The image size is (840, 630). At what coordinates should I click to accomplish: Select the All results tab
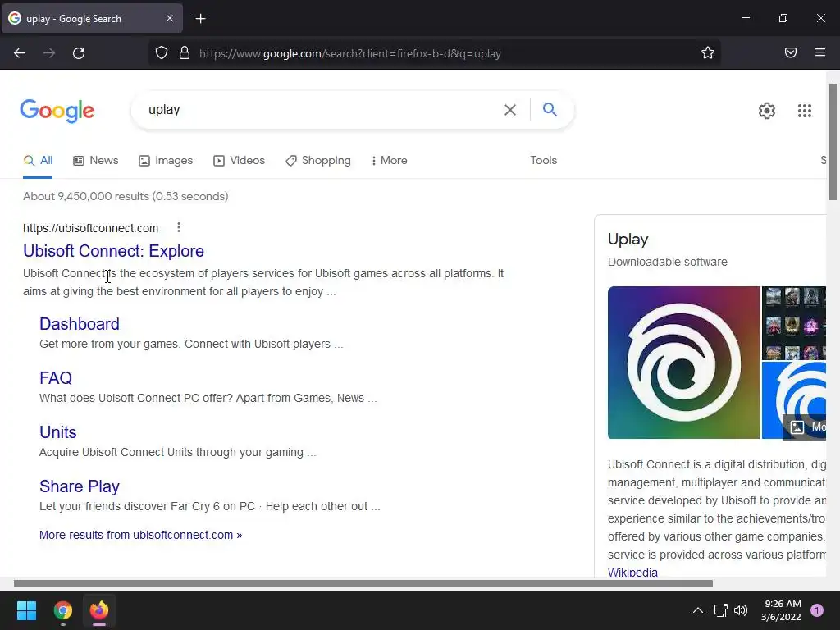(38, 160)
